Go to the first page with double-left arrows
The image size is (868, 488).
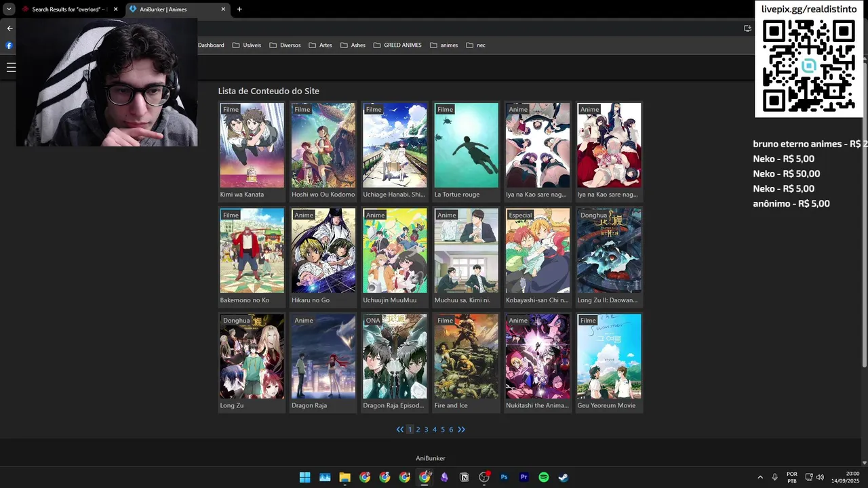pyautogui.click(x=400, y=430)
